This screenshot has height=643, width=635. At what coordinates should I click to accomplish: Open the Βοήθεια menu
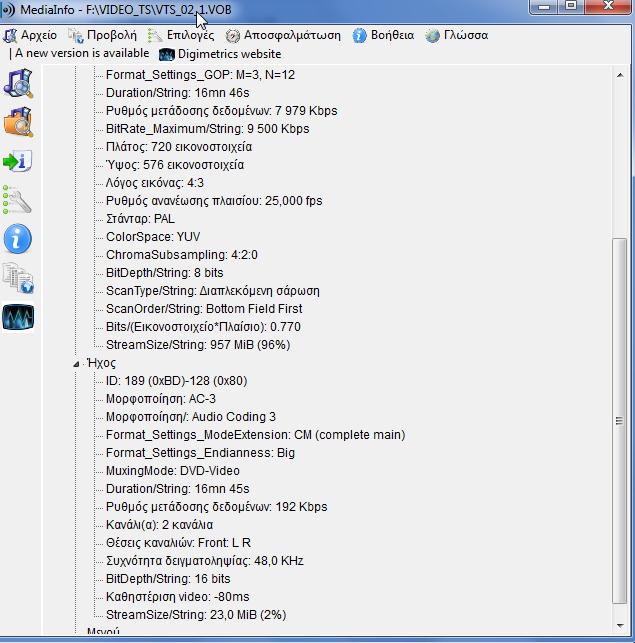(x=393, y=35)
